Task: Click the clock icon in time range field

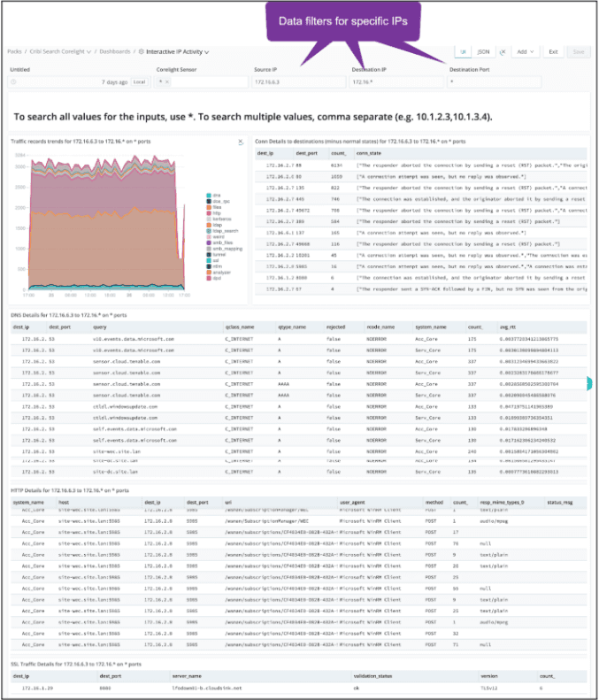Action: coord(13,82)
